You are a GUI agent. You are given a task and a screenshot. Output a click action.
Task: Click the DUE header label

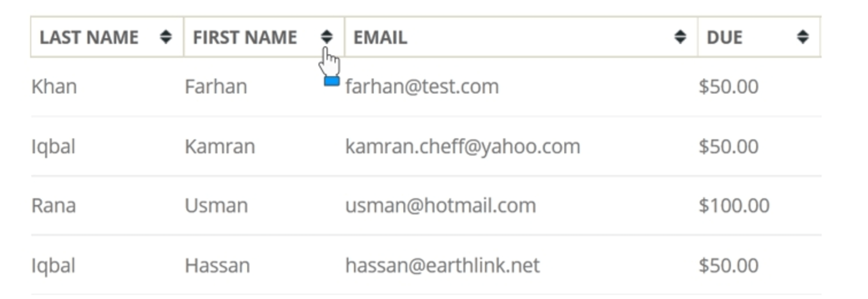point(724,37)
